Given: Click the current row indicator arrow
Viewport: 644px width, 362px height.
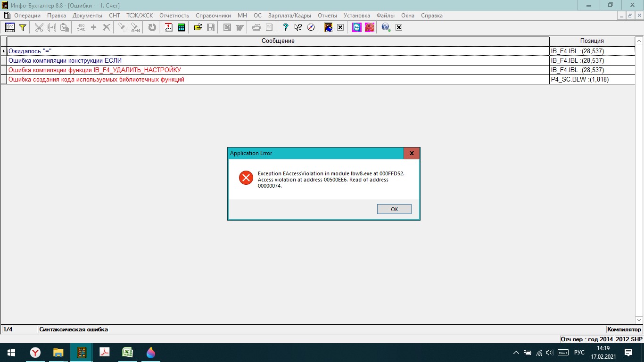Looking at the screenshot, I should 4,51.
